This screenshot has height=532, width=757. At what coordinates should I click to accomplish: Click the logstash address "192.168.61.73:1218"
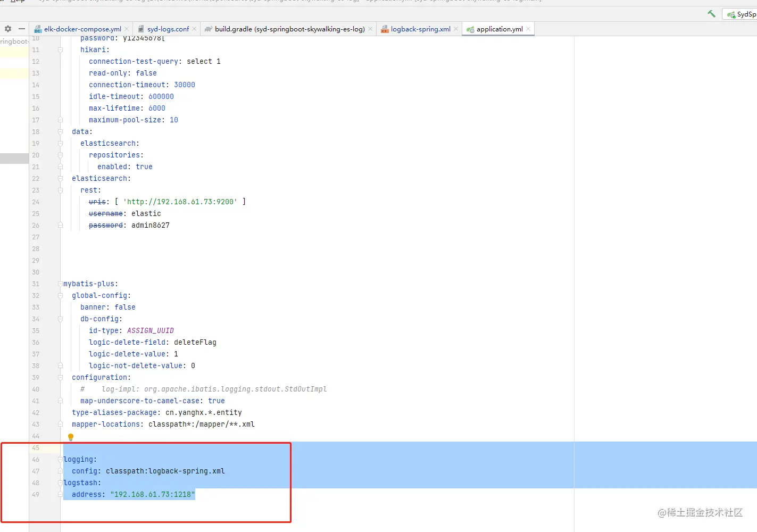click(153, 495)
